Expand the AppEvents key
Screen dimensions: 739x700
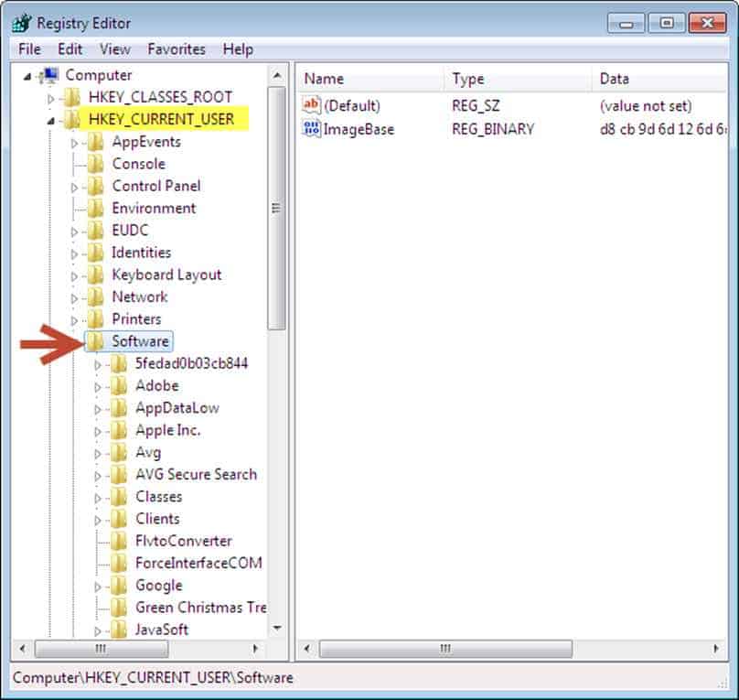pos(74,143)
